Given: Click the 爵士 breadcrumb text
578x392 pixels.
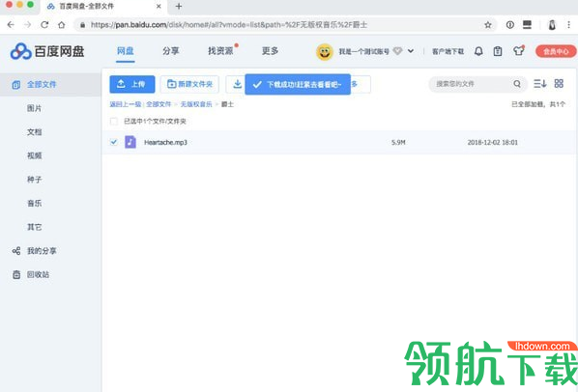Looking at the screenshot, I should tap(227, 104).
